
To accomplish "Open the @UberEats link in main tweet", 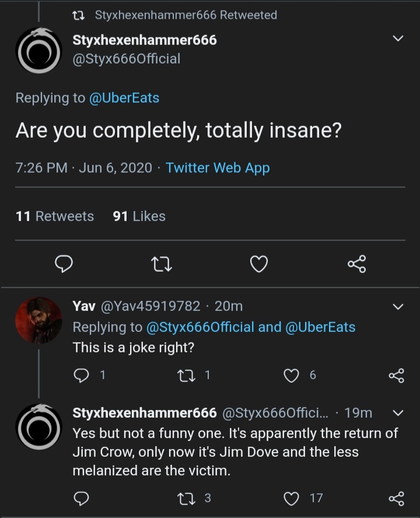I will pyautogui.click(x=124, y=98).
